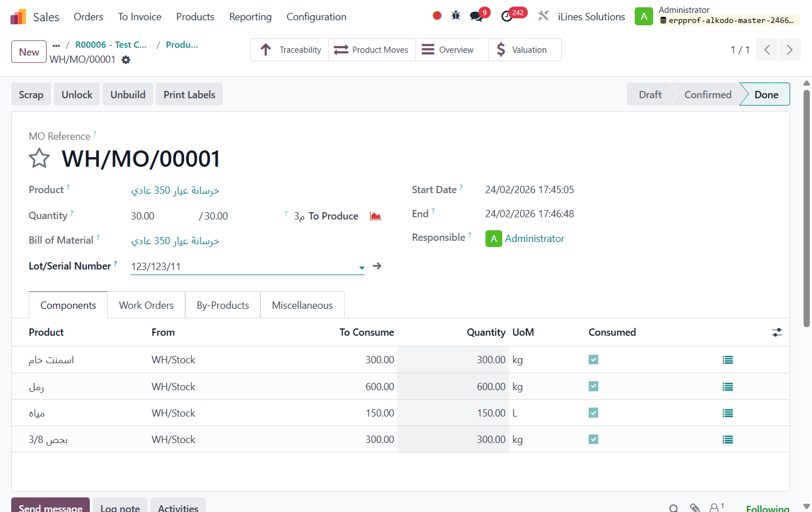The image size is (812, 512).
Task: Open the optional columns settings toggle
Action: click(777, 332)
